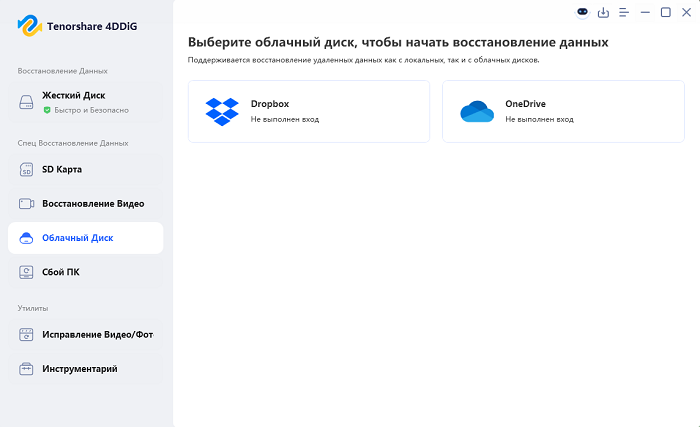
Task: Click the video camera icon in sidebar
Action: click(x=26, y=204)
